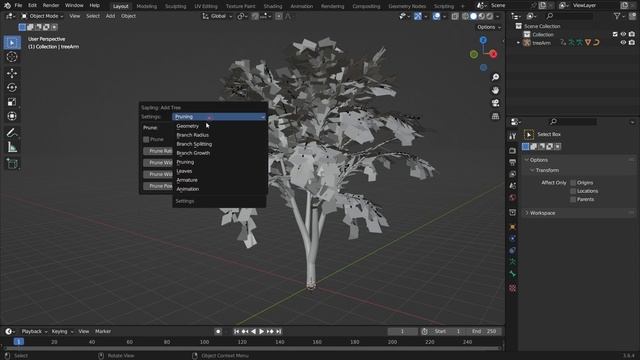Expand treeArm item in outliner
Viewport: 640px width, 360px height.
pyautogui.click(x=518, y=42)
